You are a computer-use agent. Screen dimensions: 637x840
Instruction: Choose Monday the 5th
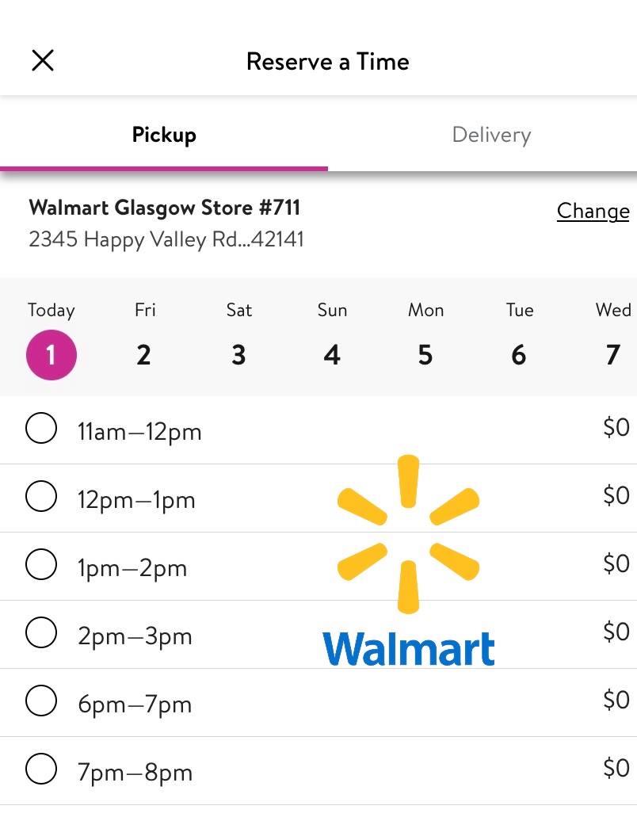[425, 354]
